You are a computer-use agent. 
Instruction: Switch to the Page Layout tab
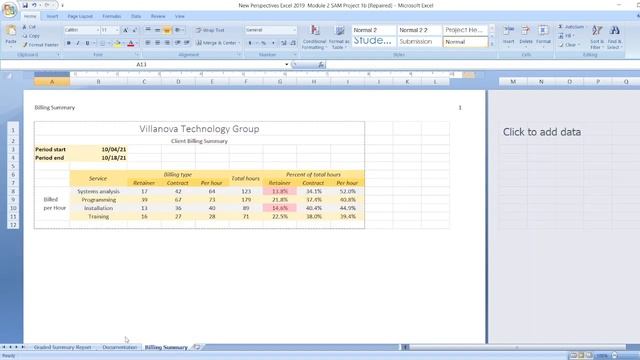(80, 16)
